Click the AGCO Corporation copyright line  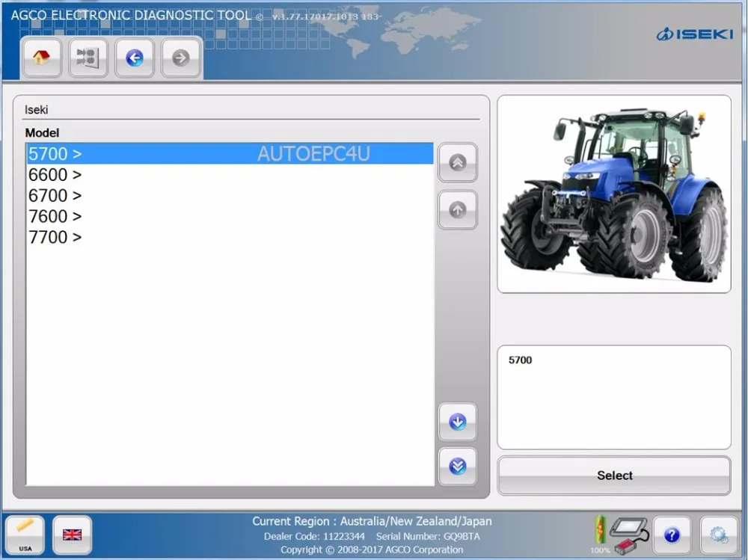click(372, 550)
